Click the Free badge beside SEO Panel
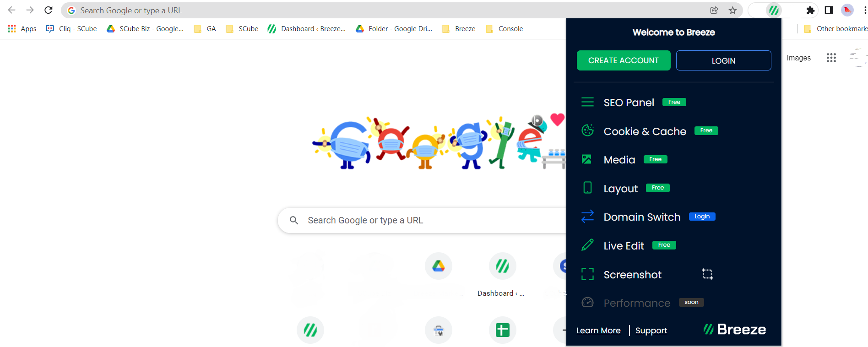868x347 pixels. click(674, 102)
